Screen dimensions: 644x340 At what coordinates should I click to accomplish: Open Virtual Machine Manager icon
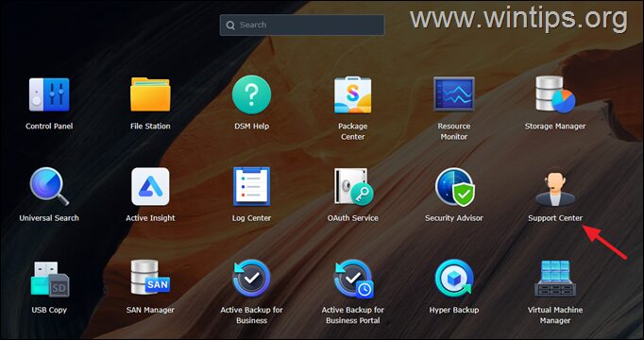pyautogui.click(x=555, y=279)
